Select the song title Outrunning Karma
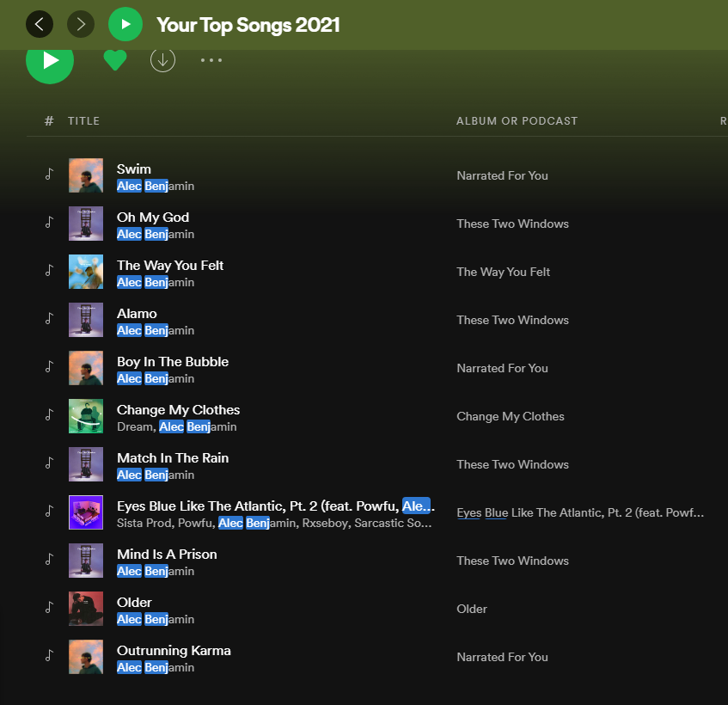Screen dimensions: 728x705 pos(174,651)
